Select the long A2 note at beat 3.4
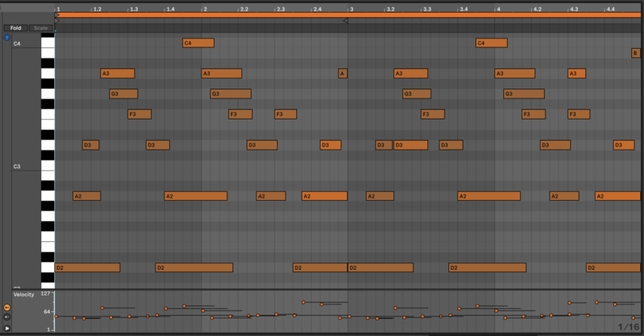Image resolution: width=644 pixels, height=336 pixels. point(489,196)
